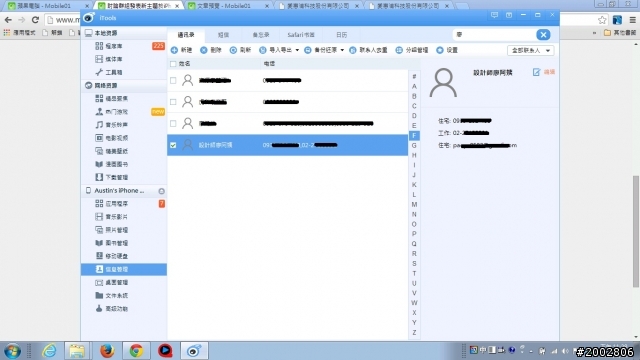Clear the search with the blue X button
Image resolution: width=640 pixels, height=360 pixels.
[543, 35]
